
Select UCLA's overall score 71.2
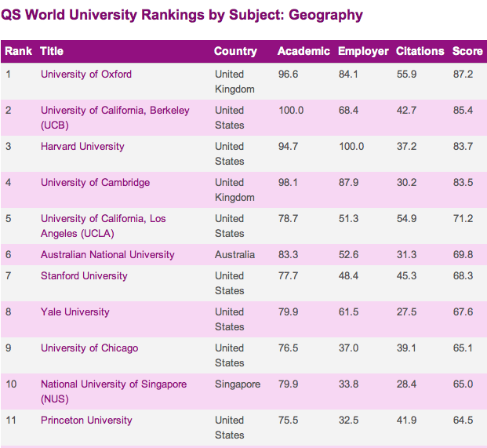tap(463, 218)
